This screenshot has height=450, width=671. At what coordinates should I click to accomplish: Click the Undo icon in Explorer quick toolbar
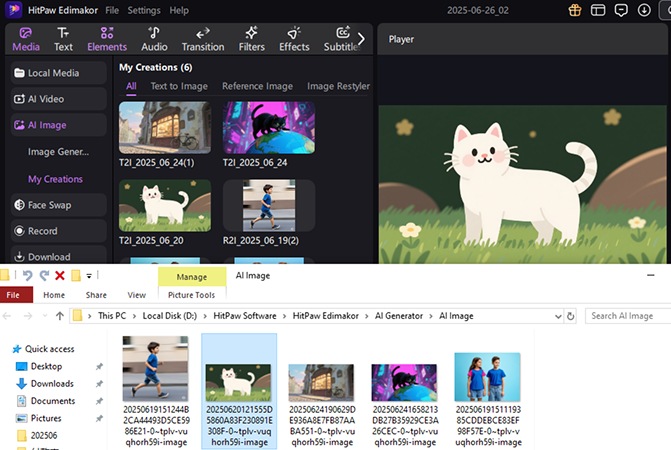(27, 275)
